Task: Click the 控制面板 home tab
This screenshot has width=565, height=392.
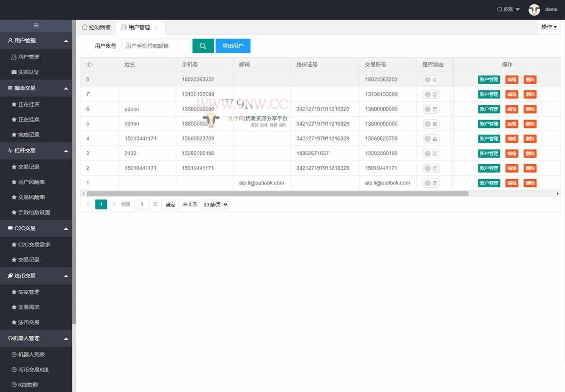Action: 97,27
